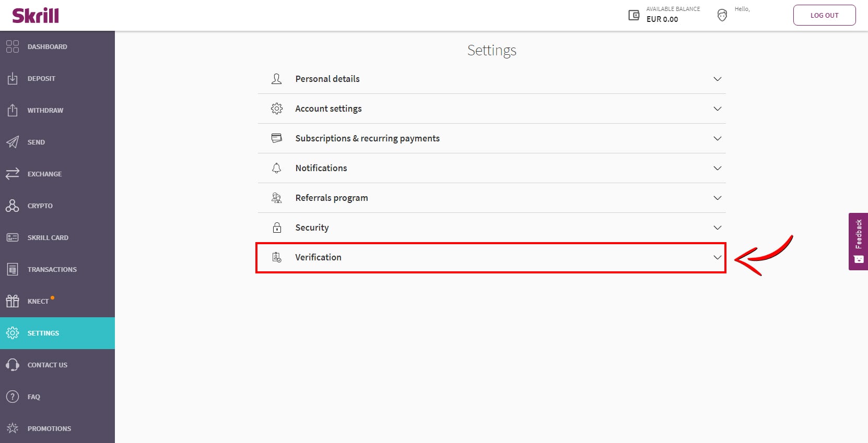Image resolution: width=868 pixels, height=443 pixels.
Task: Click the FAQ question mark icon
Action: [x=13, y=397]
